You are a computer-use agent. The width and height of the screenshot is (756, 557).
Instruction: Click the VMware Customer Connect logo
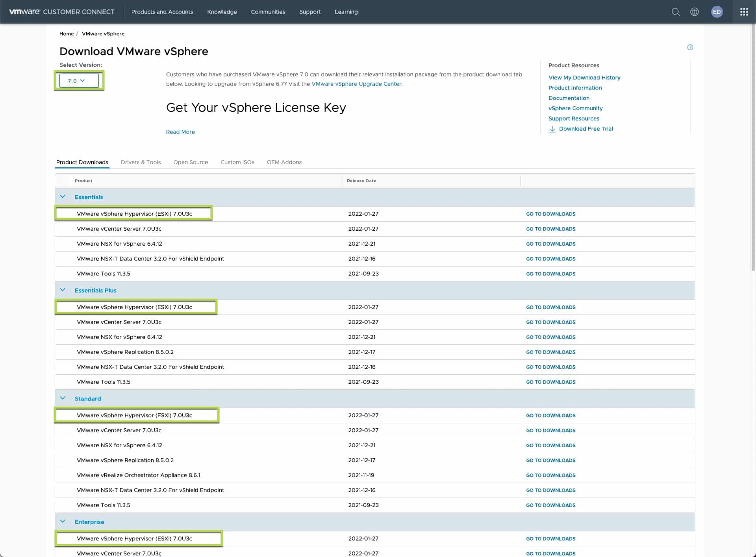[x=62, y=12]
